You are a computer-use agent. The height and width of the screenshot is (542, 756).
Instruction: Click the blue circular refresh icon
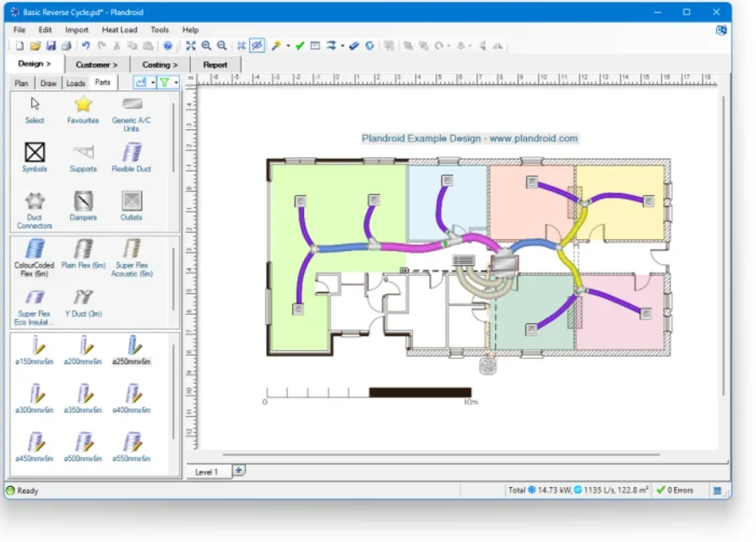369,46
